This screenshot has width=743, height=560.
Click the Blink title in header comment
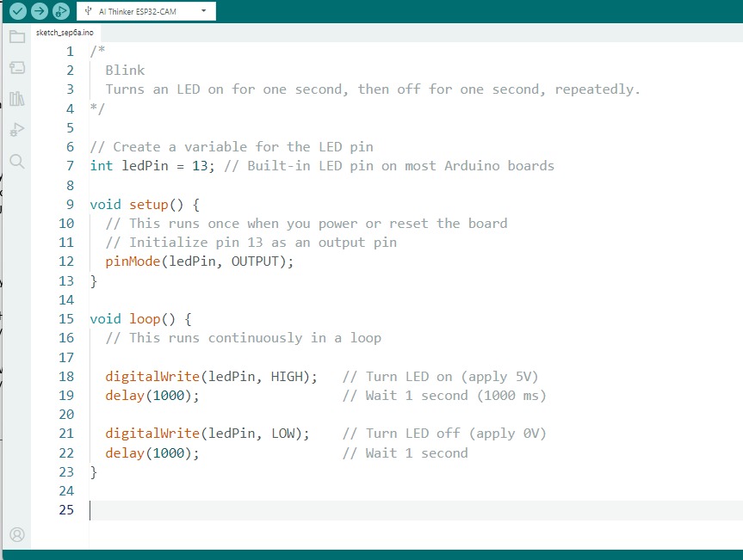click(x=125, y=71)
